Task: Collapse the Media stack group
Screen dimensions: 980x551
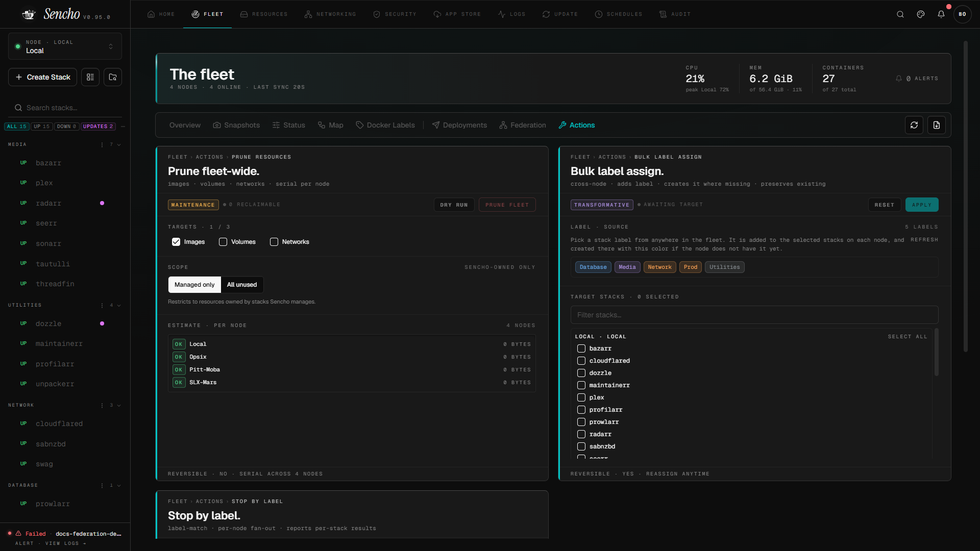Action: pos(119,145)
